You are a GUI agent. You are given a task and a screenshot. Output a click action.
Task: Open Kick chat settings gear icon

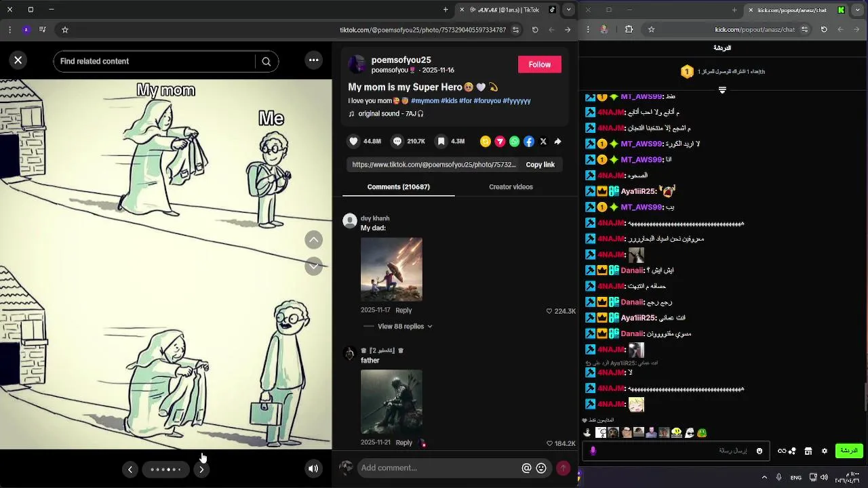(x=825, y=451)
